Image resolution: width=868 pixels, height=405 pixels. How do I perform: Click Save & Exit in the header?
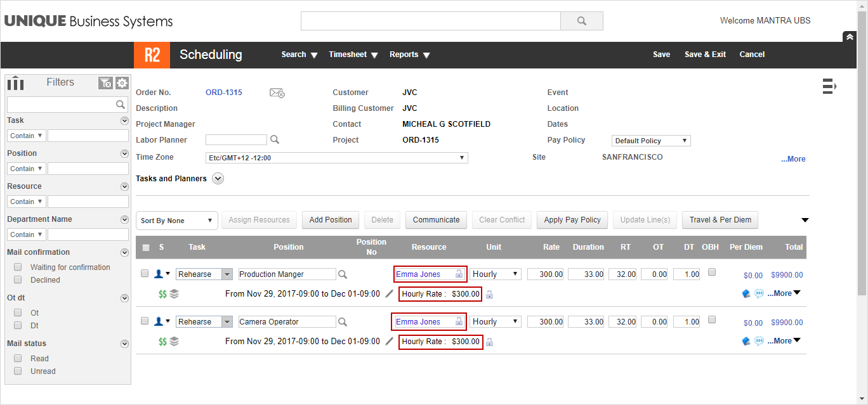point(705,55)
